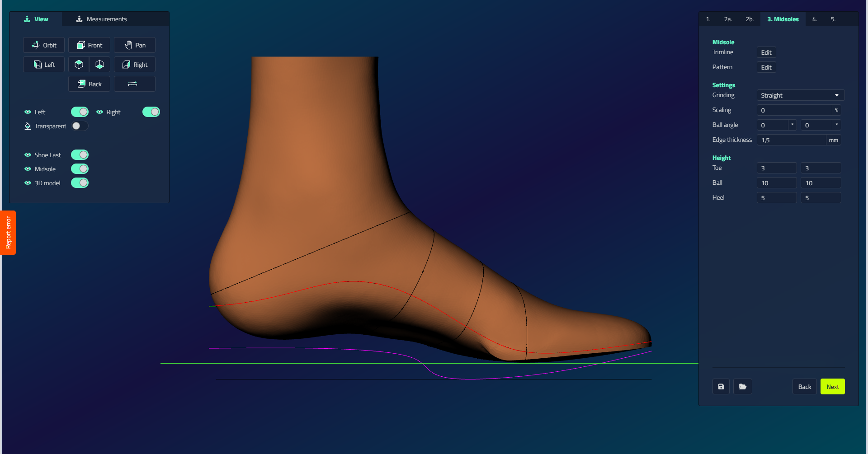Viewport: 868px width, 454px height.
Task: Click the top view cube icon
Action: tap(79, 65)
